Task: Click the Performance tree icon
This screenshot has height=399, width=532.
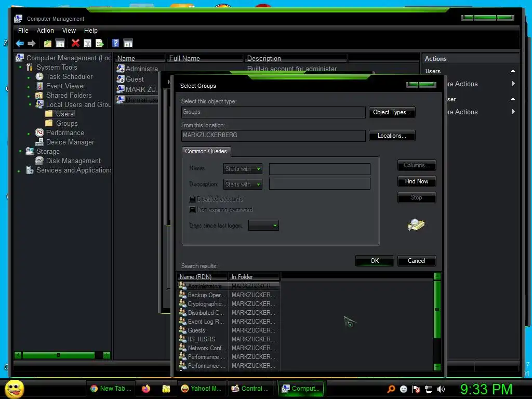Action: (x=39, y=132)
